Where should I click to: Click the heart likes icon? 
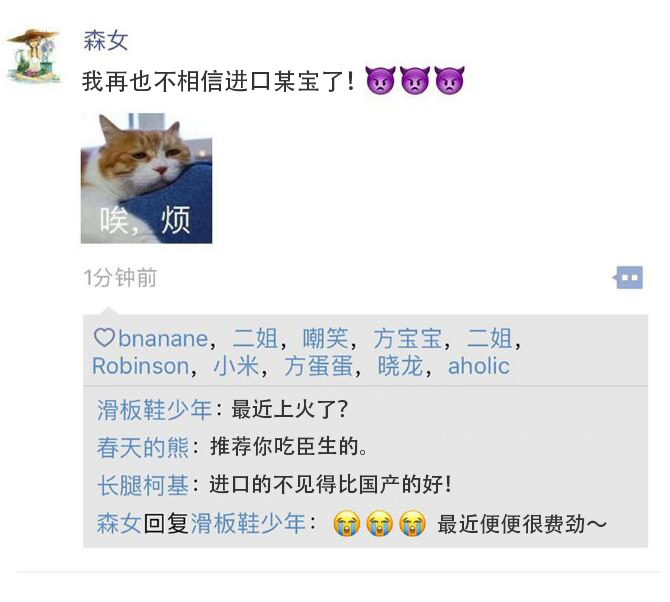point(104,338)
